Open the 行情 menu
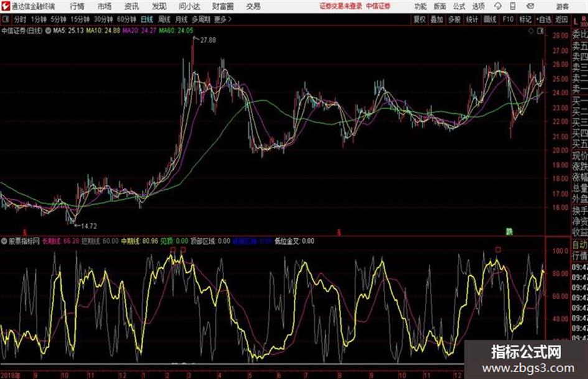Viewport: 588px width, 379px height. [77, 6]
